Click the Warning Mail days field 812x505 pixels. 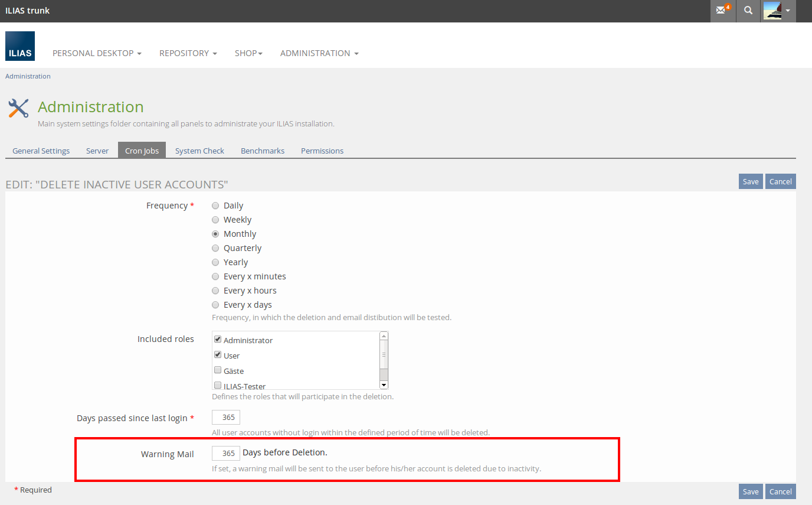pos(226,453)
